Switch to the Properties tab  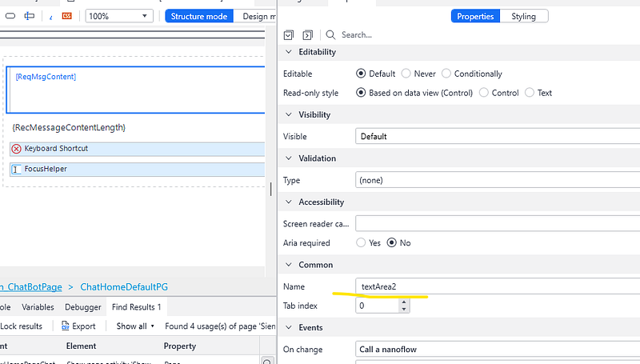click(475, 16)
